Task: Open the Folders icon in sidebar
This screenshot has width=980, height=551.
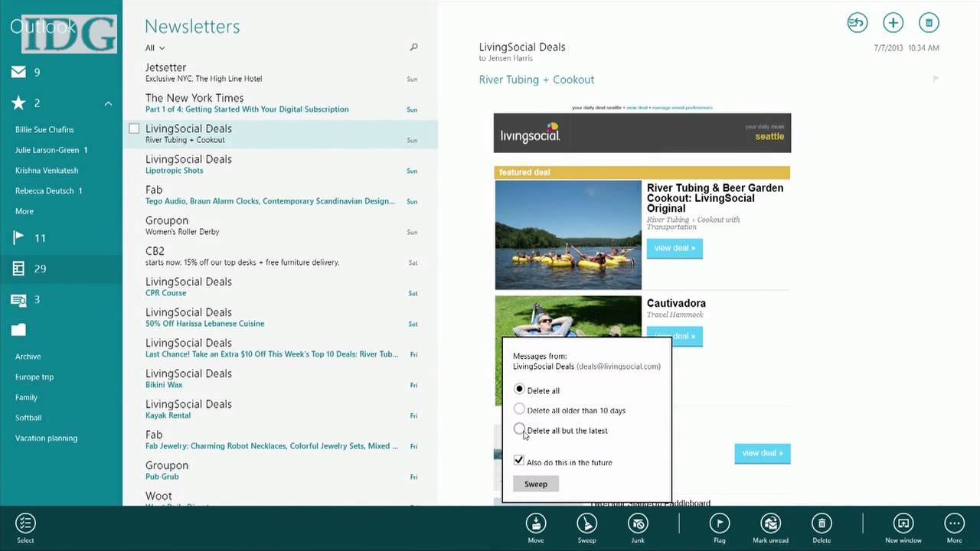Action: coord(18,330)
